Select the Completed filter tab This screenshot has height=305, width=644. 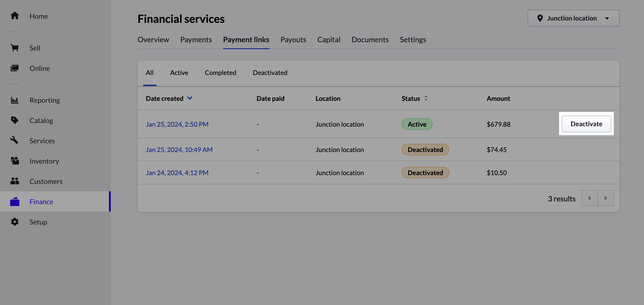click(x=220, y=73)
